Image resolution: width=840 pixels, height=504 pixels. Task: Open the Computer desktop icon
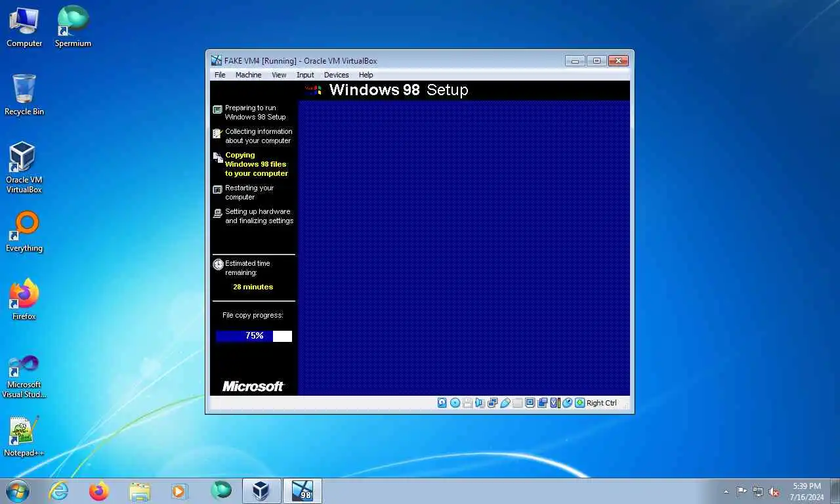(24, 28)
